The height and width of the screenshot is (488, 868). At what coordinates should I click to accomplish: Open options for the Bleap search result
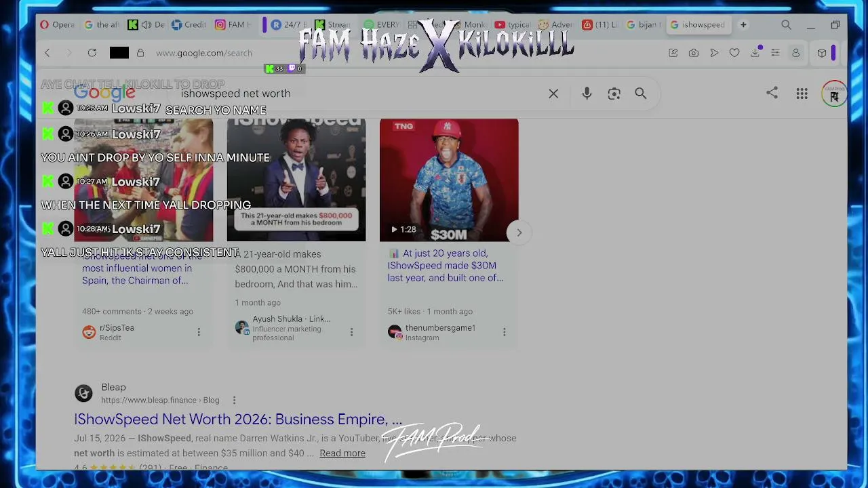point(234,401)
